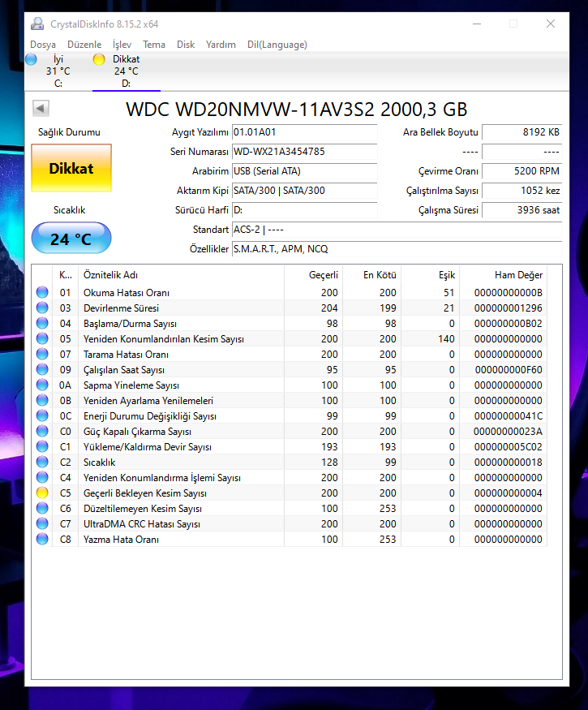Switch to the C: drive tab
Viewport: 588px width, 710px height.
(x=58, y=71)
